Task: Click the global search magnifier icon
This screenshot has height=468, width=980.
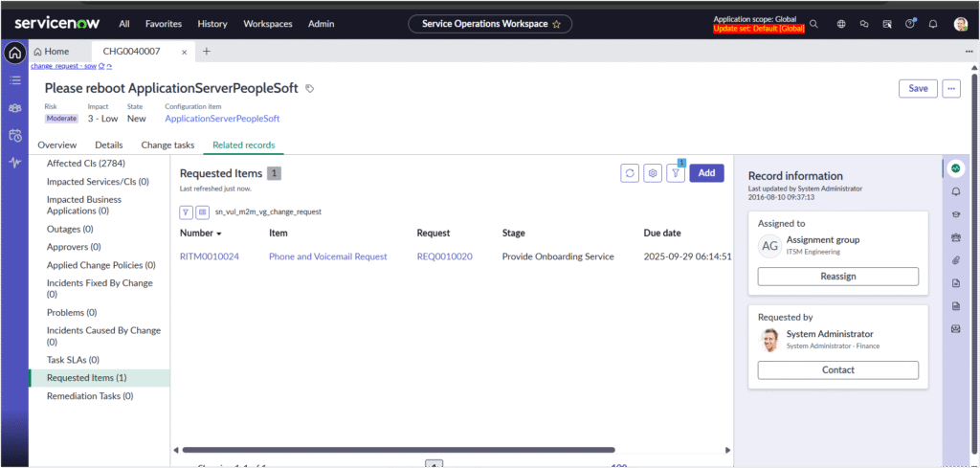Action: (813, 24)
